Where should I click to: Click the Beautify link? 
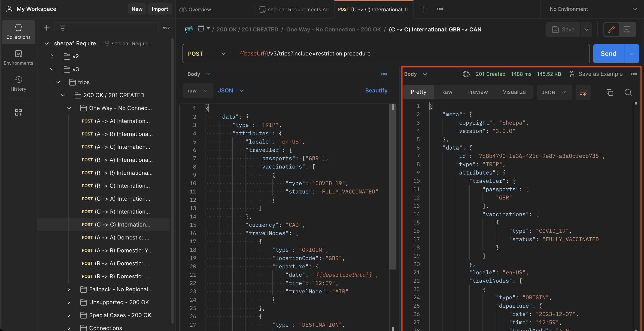(376, 91)
